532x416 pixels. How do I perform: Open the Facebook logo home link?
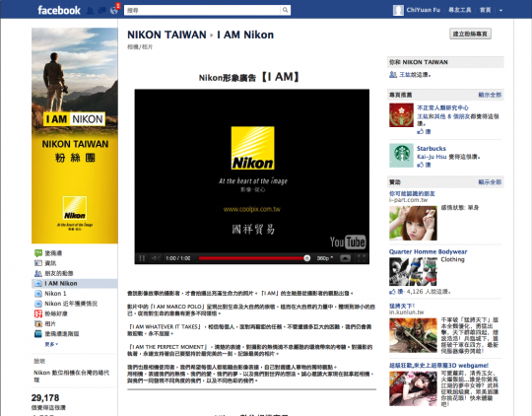click(x=59, y=10)
